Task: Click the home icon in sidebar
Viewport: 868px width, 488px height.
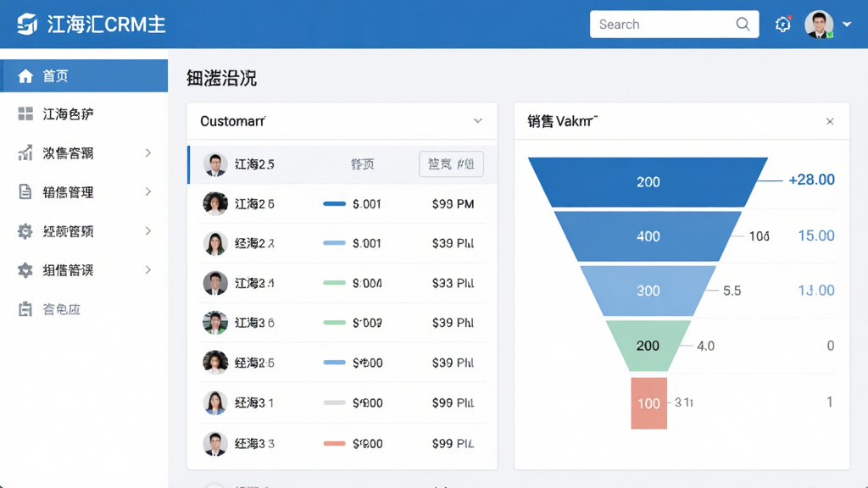Action: tap(25, 75)
